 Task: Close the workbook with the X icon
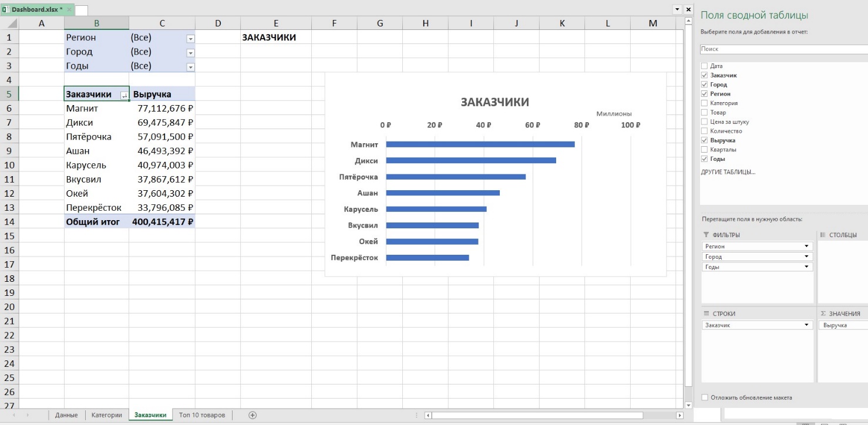[x=688, y=9]
